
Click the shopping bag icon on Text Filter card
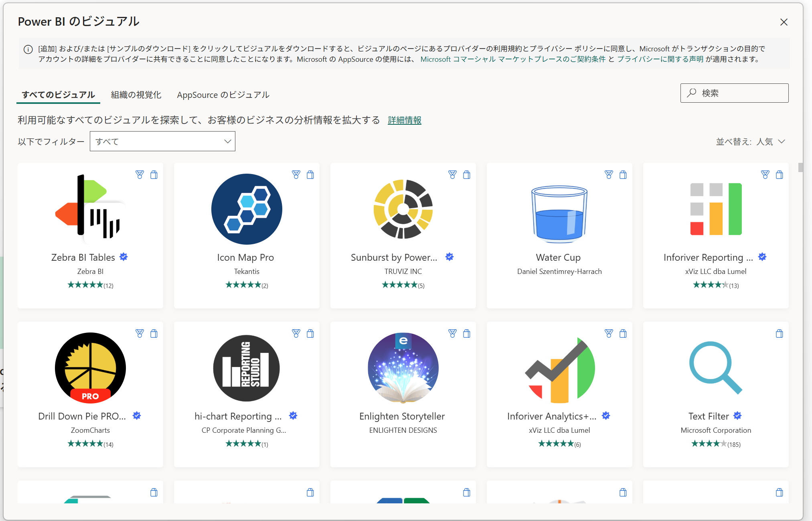[780, 333]
